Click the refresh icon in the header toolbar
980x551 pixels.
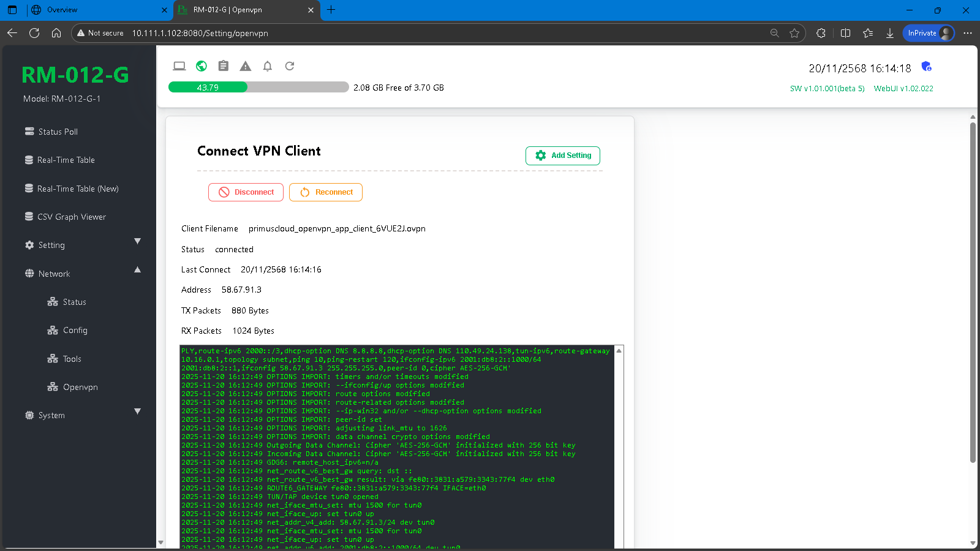coord(290,66)
